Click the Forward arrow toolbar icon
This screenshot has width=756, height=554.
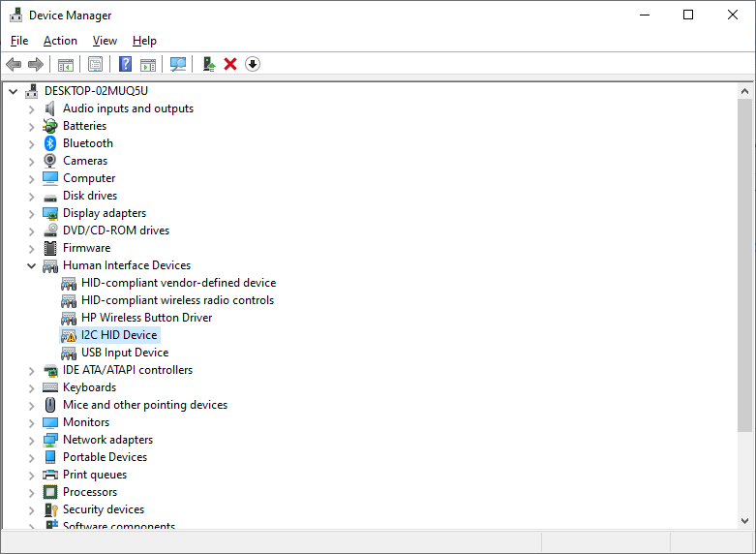[36, 64]
